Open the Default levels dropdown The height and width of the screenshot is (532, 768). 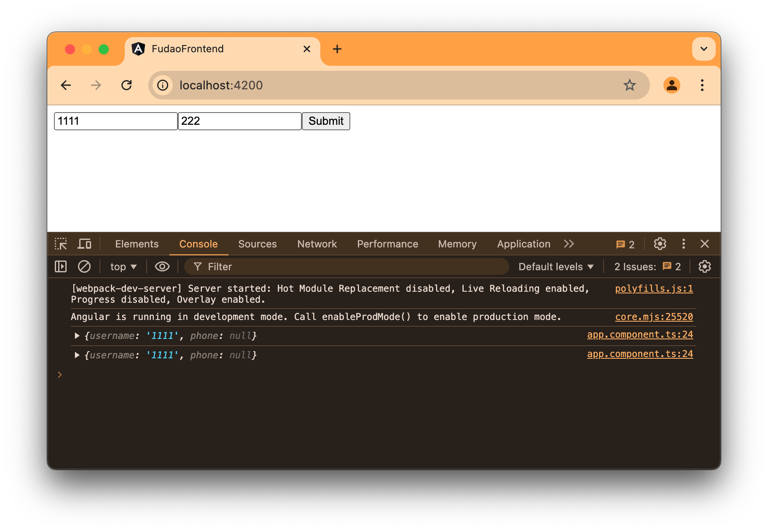[x=556, y=266]
